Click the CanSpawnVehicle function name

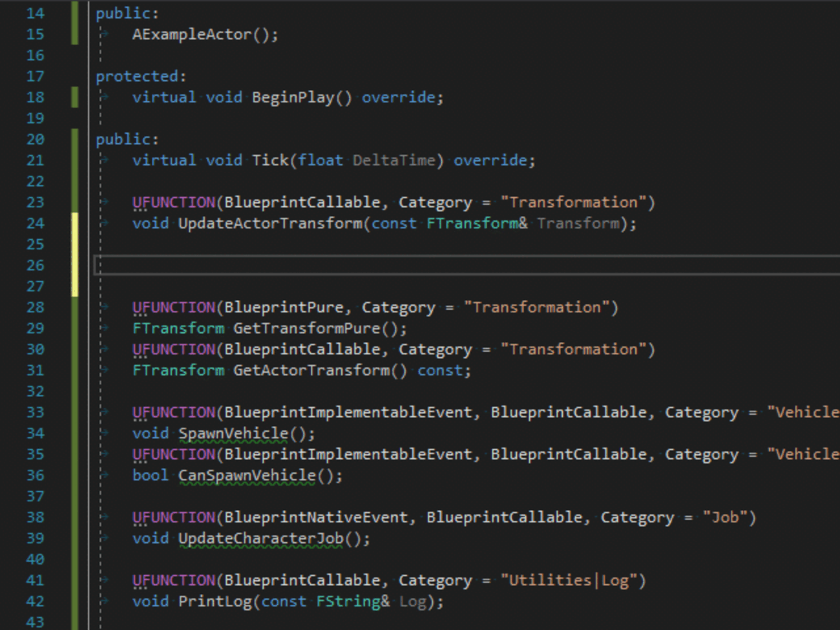click(247, 476)
